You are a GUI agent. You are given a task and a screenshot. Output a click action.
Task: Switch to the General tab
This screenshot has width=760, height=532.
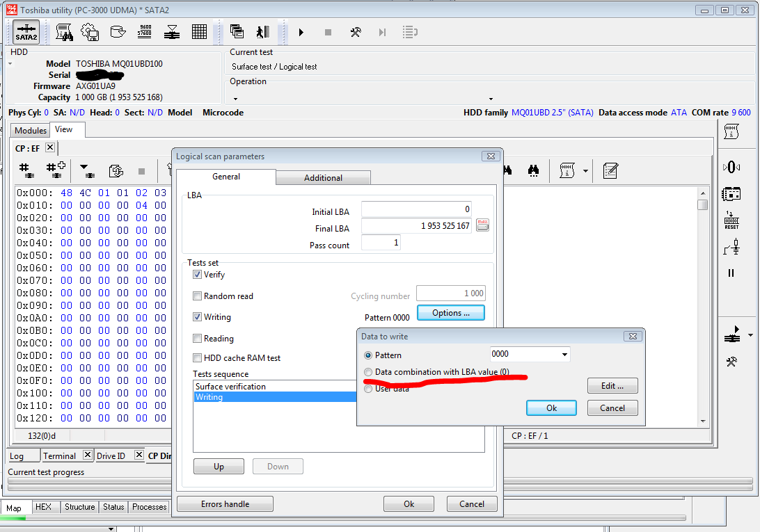click(226, 177)
